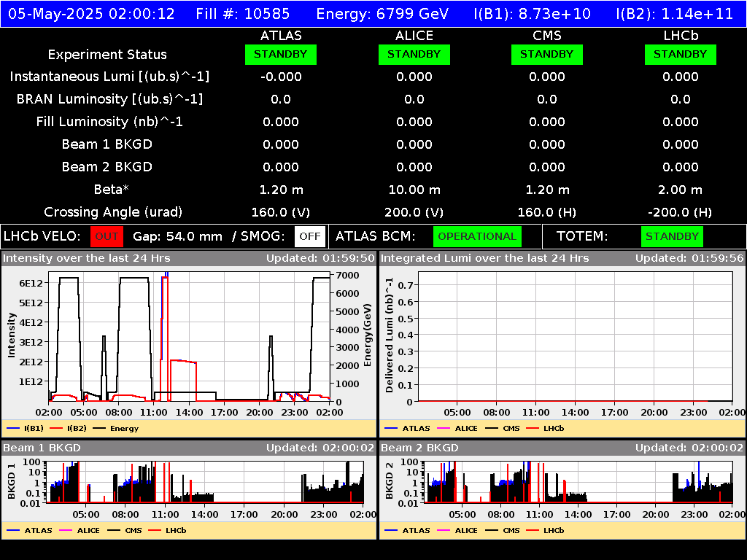The width and height of the screenshot is (747, 560).
Task: Click the BKGD 2 vertical axis label
Action: click(390, 481)
